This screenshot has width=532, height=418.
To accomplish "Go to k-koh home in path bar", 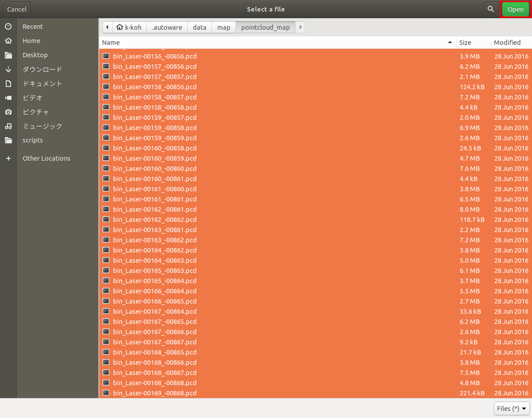I will coord(129,27).
